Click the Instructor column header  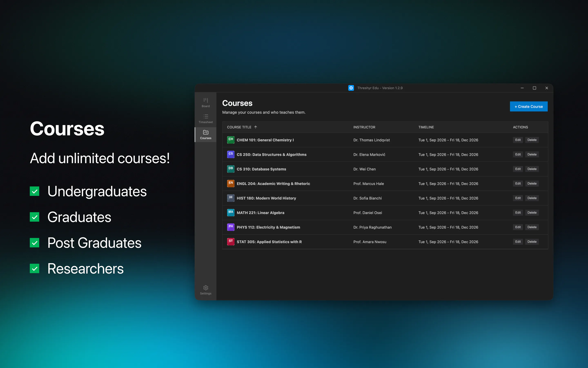tap(364, 127)
